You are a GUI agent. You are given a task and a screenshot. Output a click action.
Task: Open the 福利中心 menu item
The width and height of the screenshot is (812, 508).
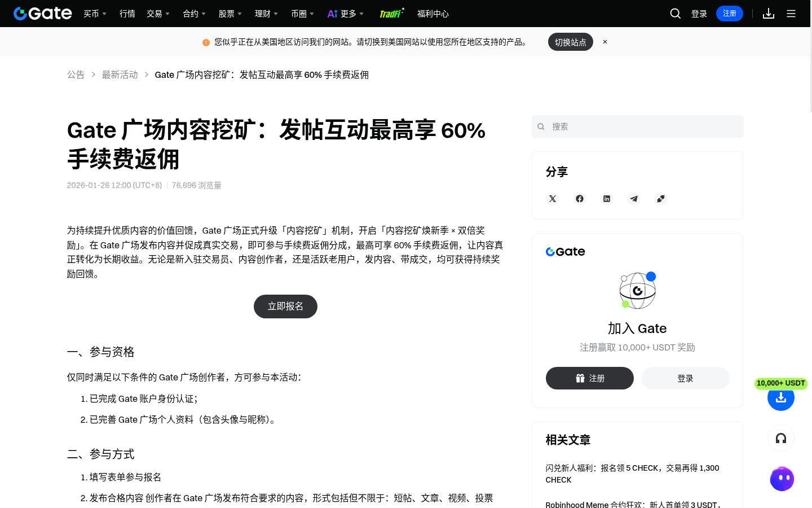[x=433, y=14]
